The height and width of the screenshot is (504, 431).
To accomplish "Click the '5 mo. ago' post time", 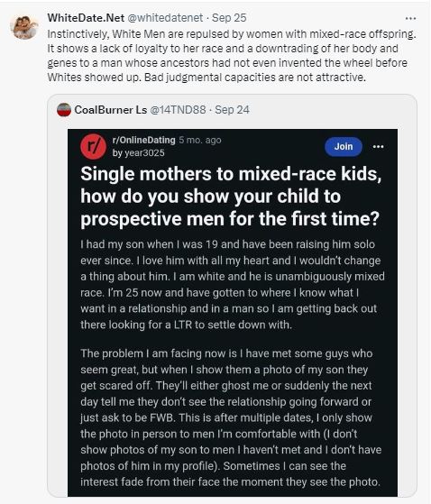I will (200, 140).
